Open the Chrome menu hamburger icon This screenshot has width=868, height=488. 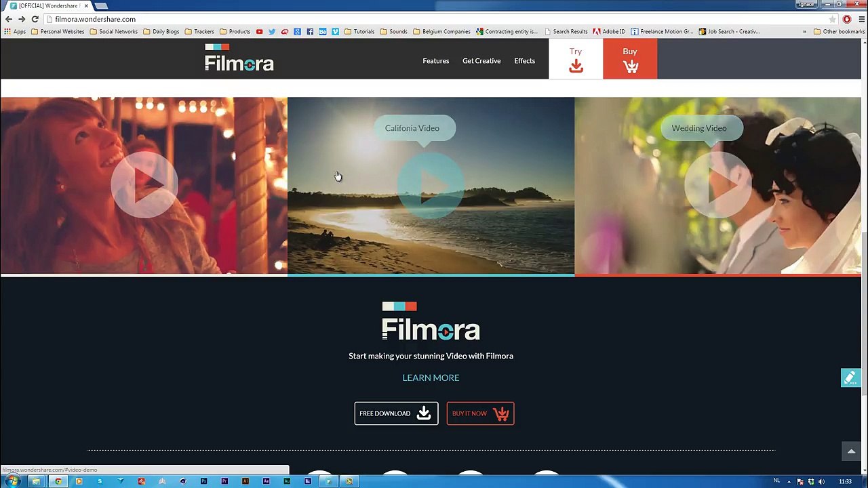[861, 19]
